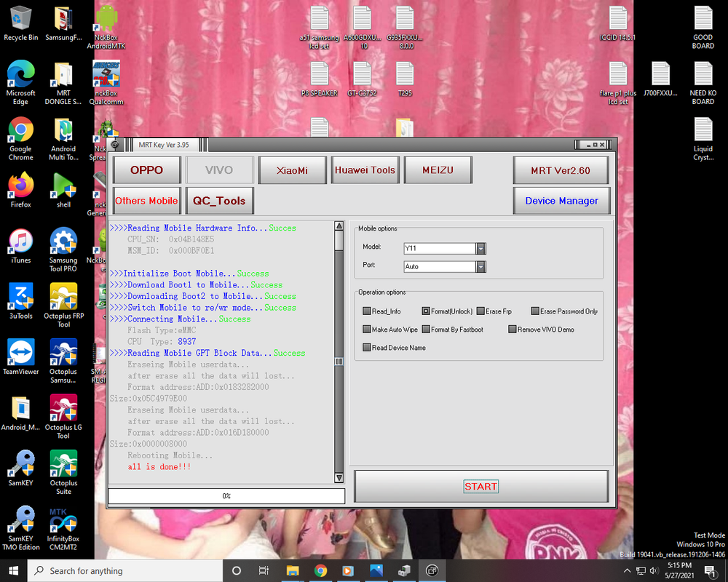Launch NckBox AndroidMTK shortcut

106,27
